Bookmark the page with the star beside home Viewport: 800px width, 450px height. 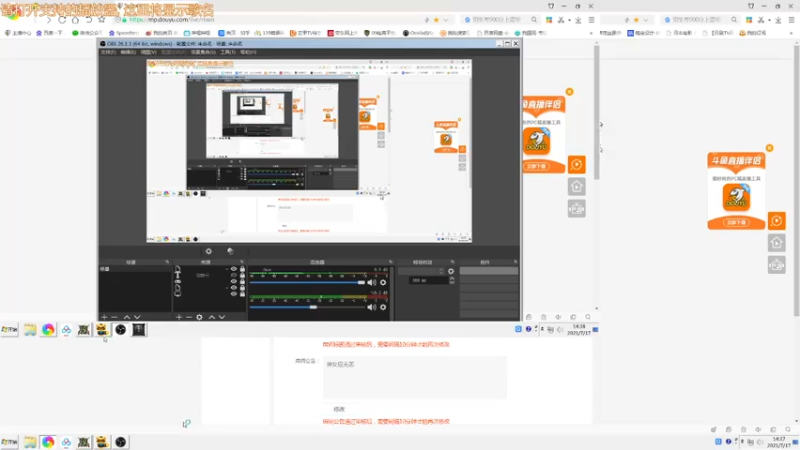pos(102,20)
